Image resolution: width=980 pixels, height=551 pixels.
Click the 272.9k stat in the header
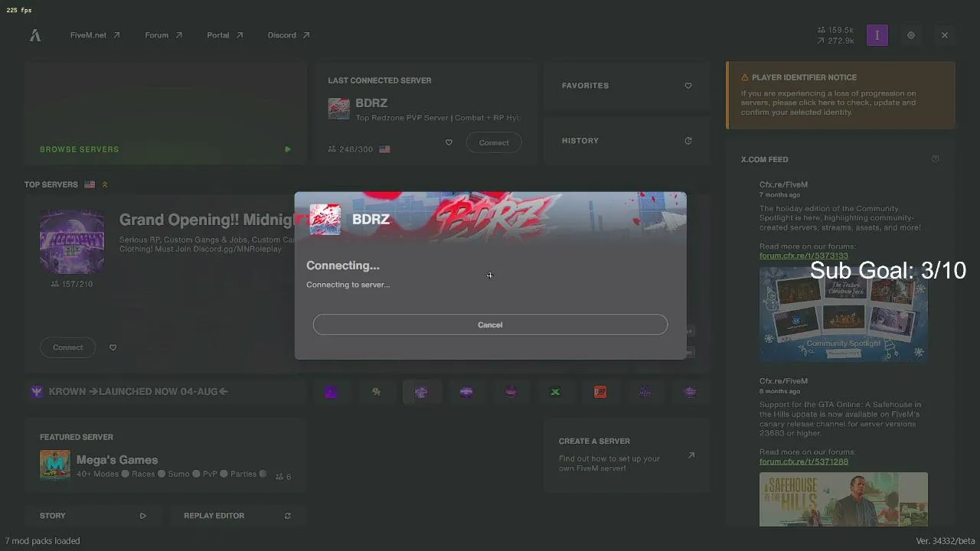[835, 41]
